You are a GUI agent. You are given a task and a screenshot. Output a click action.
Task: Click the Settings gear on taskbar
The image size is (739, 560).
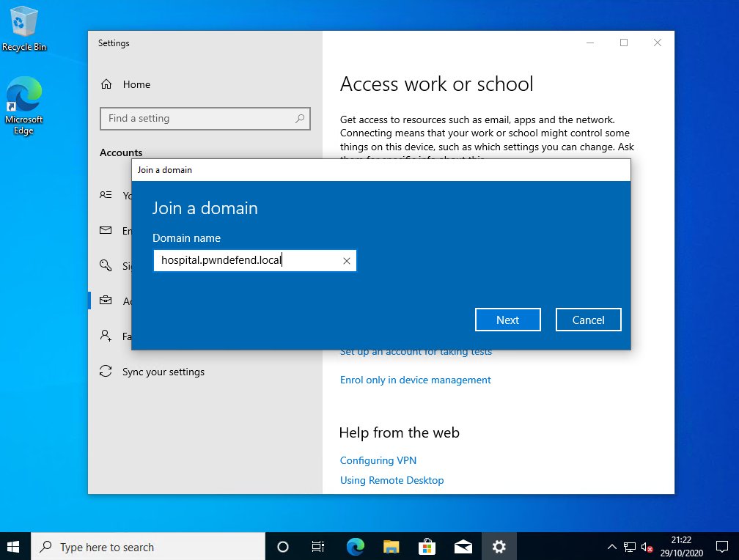point(499,546)
